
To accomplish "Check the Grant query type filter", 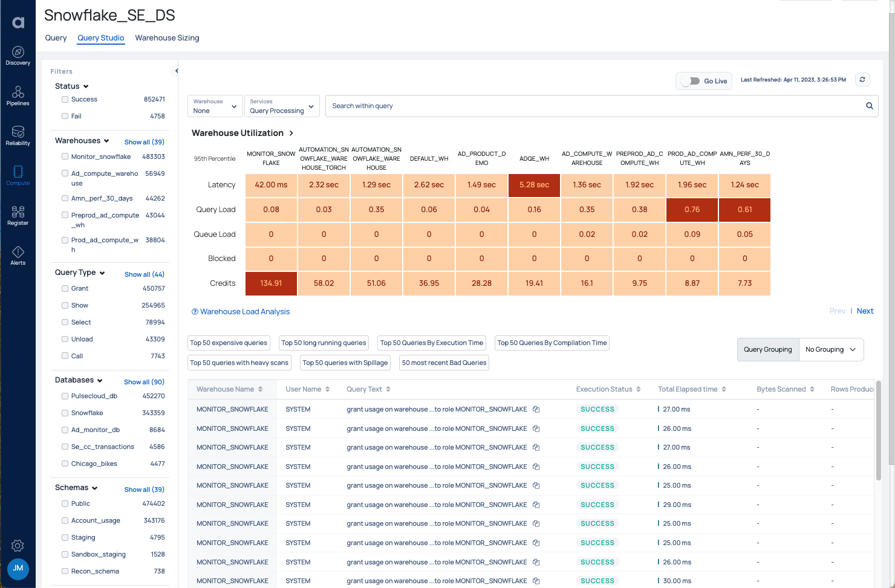I will (x=65, y=288).
